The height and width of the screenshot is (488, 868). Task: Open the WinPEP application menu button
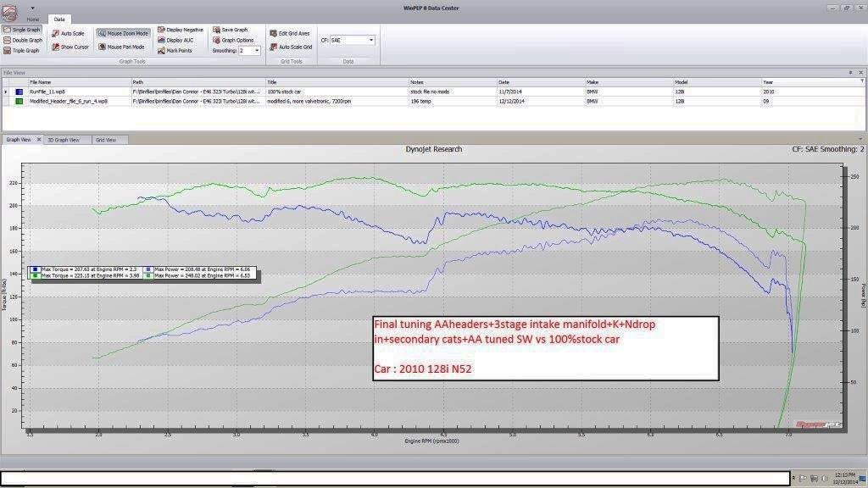pos(9,13)
